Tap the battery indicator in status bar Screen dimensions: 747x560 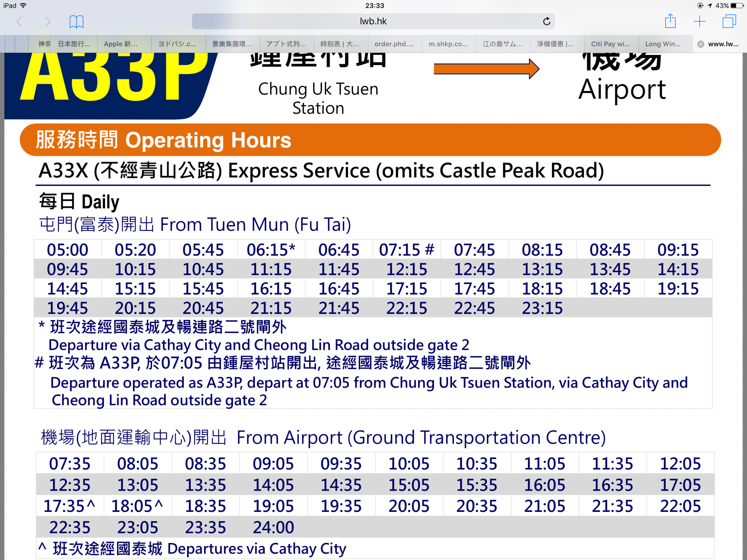point(737,6)
